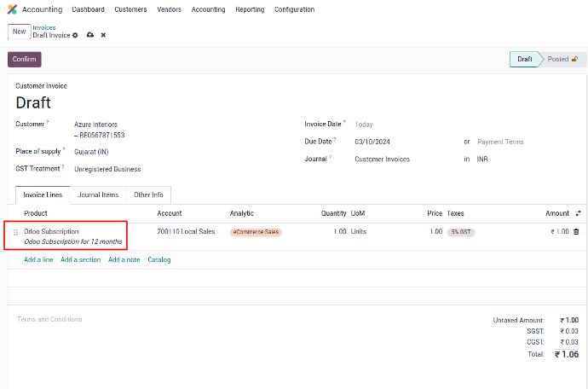Open the Configuration menu
The width and height of the screenshot is (588, 389).
294,9
